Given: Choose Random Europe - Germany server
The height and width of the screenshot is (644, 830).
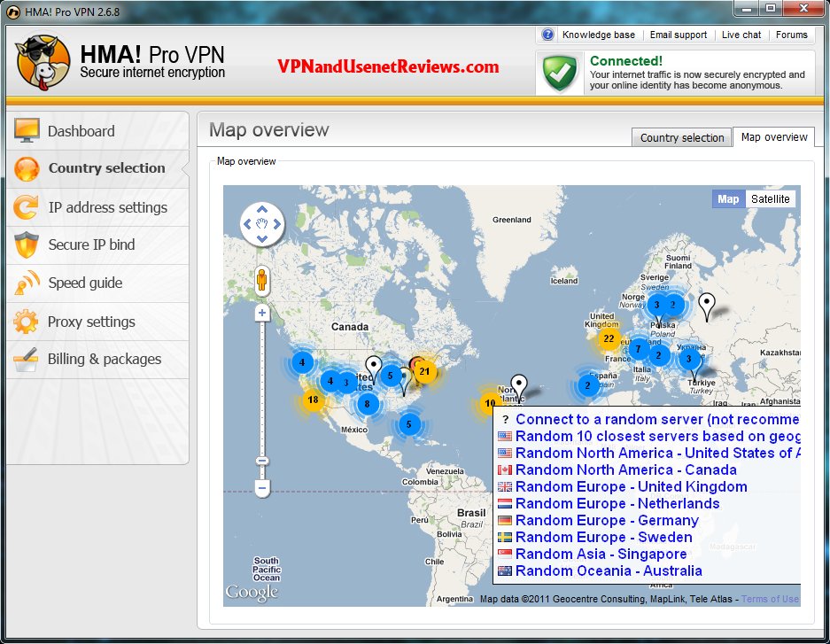Looking at the screenshot, I should pos(605,520).
